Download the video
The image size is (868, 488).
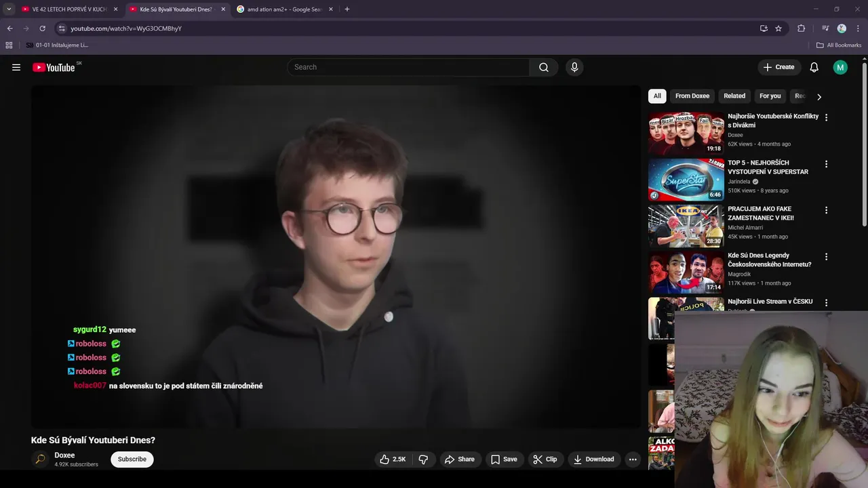(594, 460)
